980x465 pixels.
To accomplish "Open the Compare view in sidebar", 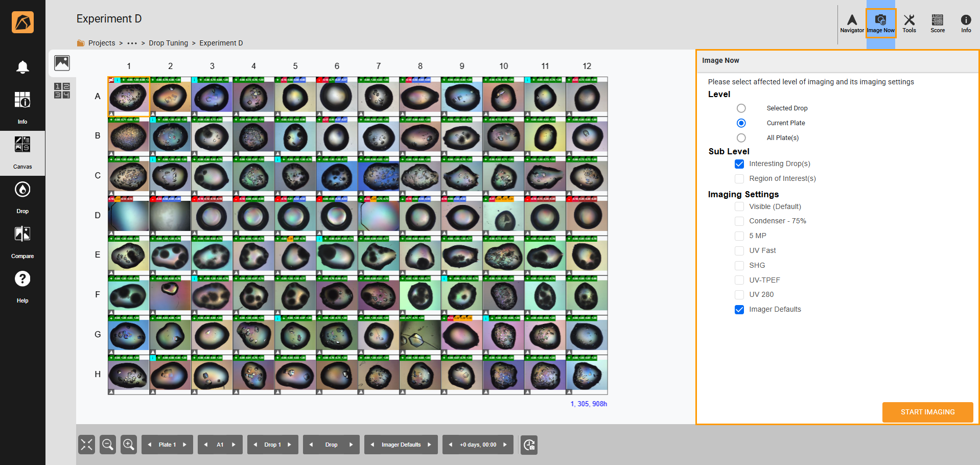I will click(x=22, y=241).
